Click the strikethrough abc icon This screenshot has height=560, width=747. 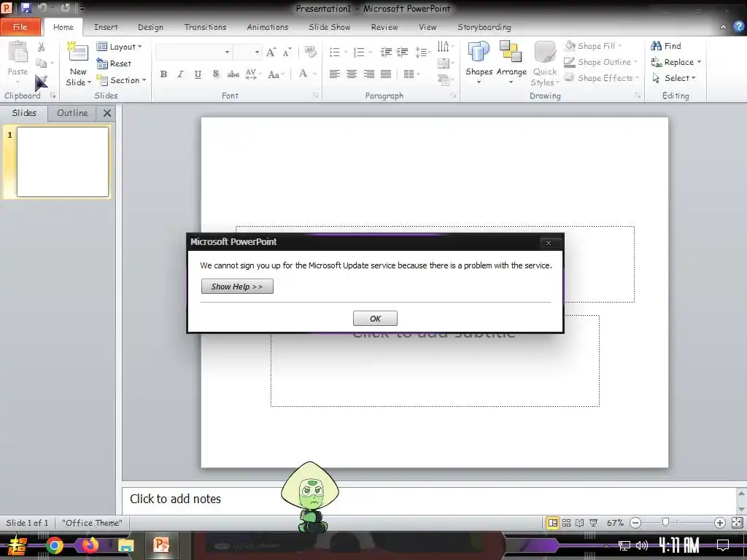click(233, 74)
